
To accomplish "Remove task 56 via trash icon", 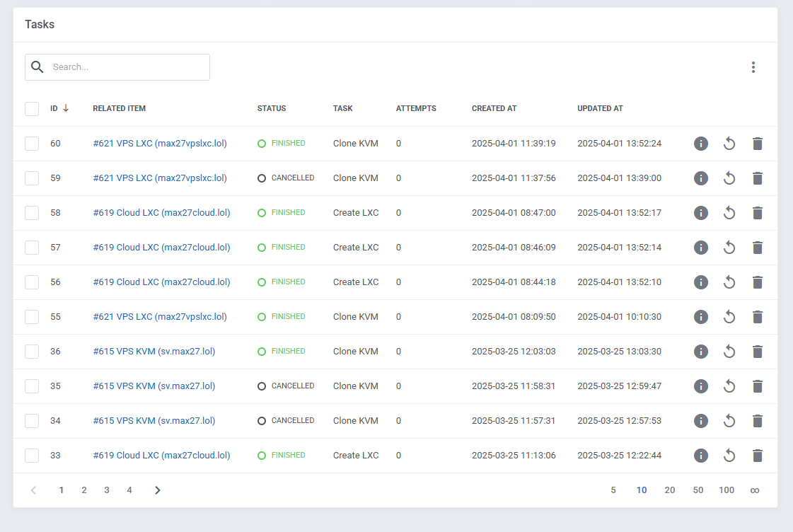I will (x=757, y=282).
